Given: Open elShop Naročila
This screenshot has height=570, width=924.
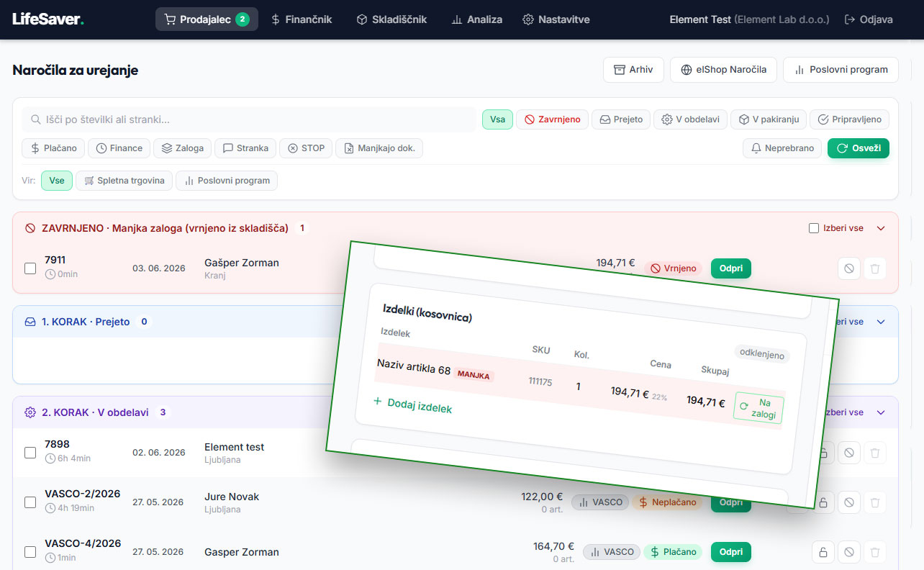Looking at the screenshot, I should pyautogui.click(x=723, y=70).
